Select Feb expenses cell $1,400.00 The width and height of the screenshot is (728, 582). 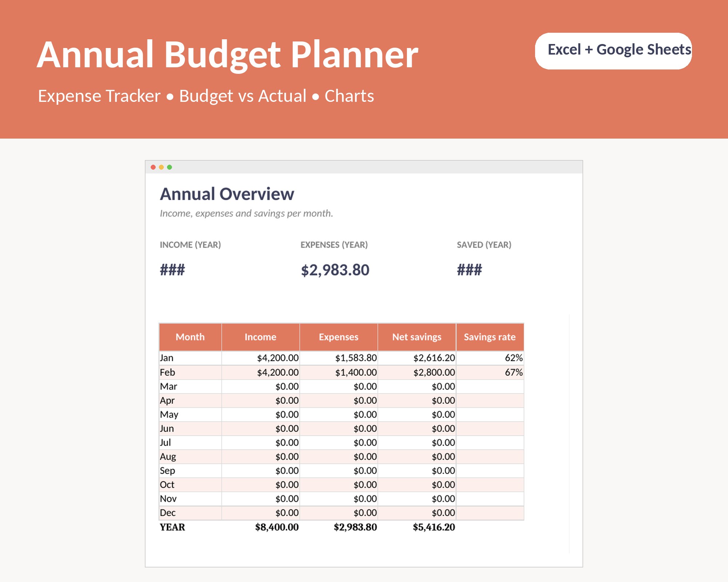click(339, 372)
